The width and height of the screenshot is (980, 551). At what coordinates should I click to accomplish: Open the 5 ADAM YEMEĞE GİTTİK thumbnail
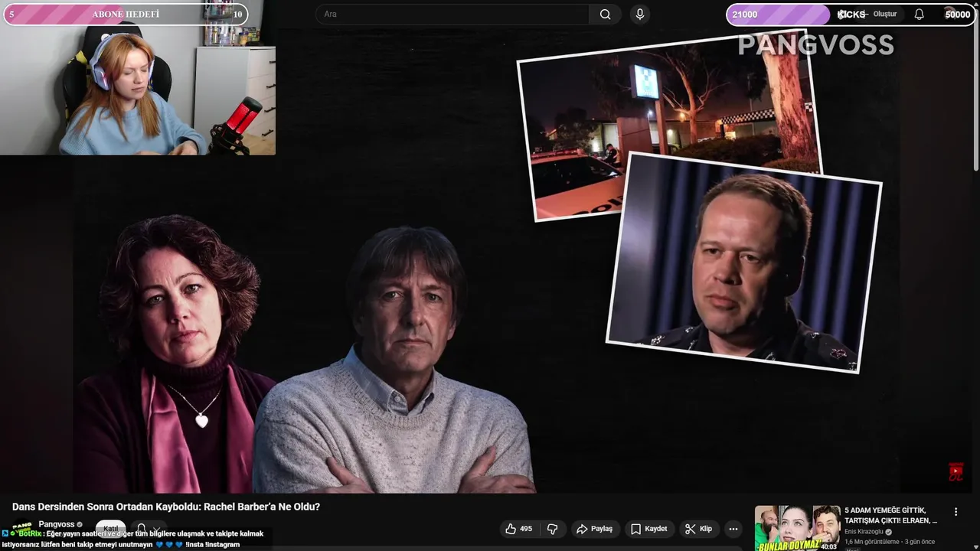pos(797,528)
